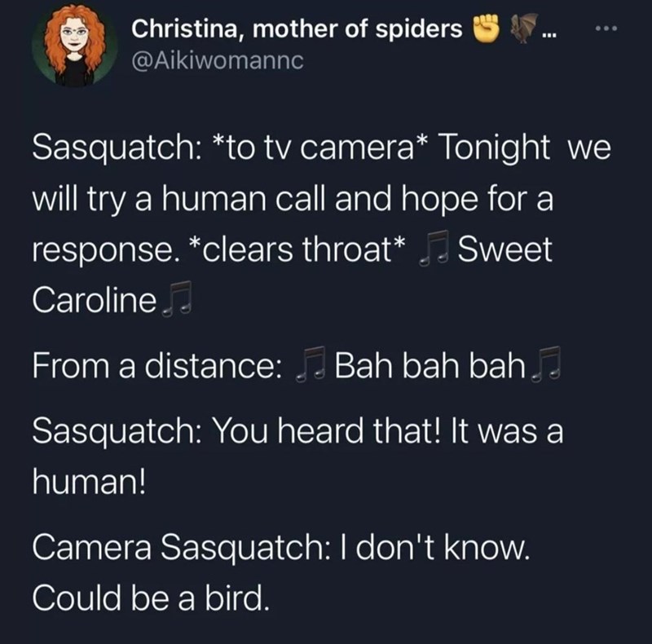This screenshot has height=644, width=652.
Task: Open Christina's red-haired profile avatar
Action: pyautogui.click(x=75, y=47)
